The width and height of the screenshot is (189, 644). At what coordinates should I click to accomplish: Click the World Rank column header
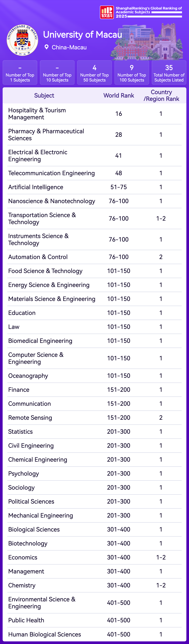click(x=119, y=96)
